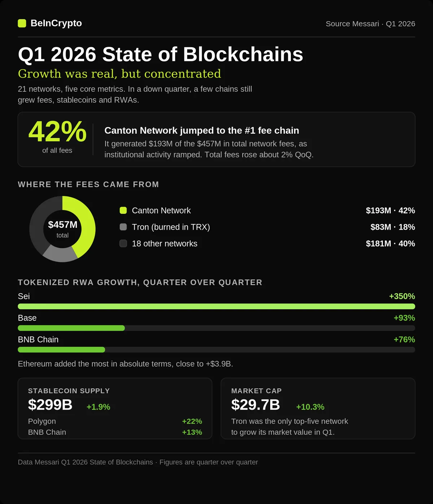
Task: Click the +10.3% market cap change
Action: [310, 407]
